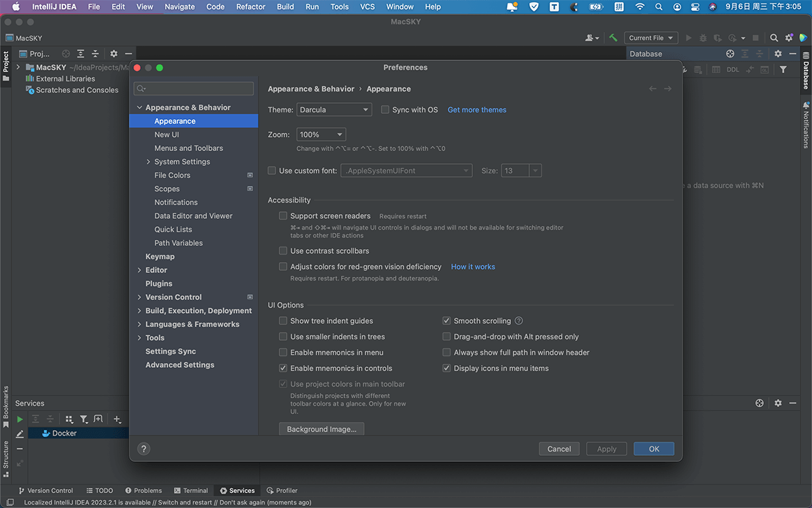Open Database panel gear options

[x=778, y=54]
